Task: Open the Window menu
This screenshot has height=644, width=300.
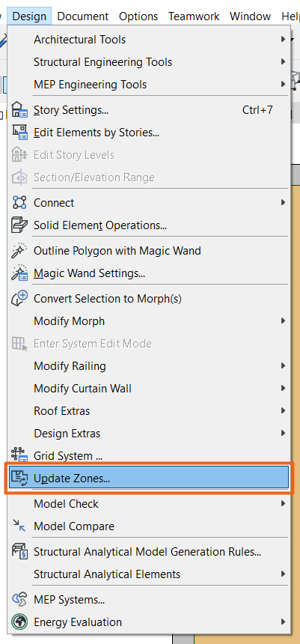Action: coord(251,16)
